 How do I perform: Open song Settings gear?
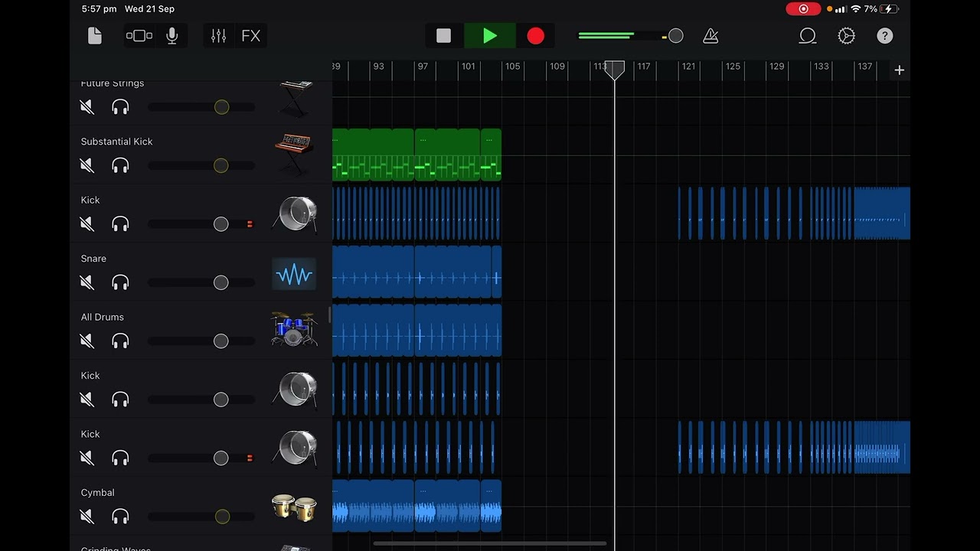846,36
